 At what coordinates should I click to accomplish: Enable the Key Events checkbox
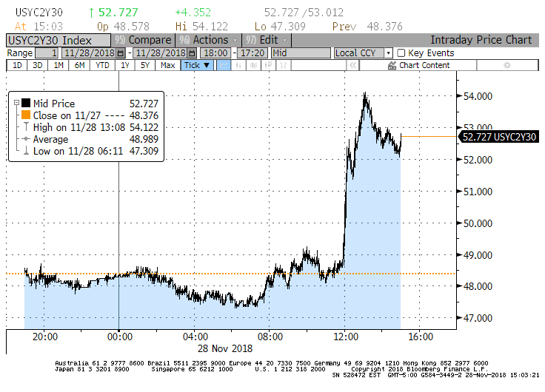tap(401, 53)
